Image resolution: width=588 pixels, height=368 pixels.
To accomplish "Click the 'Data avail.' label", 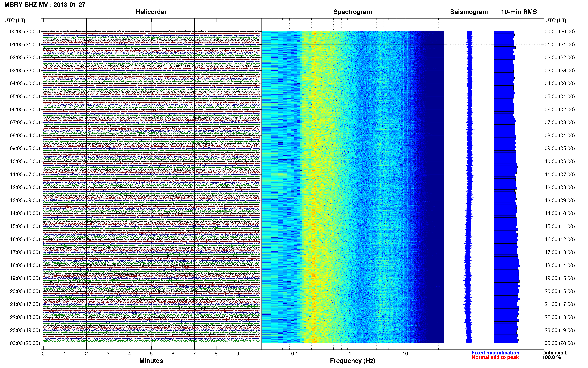I will tap(555, 353).
